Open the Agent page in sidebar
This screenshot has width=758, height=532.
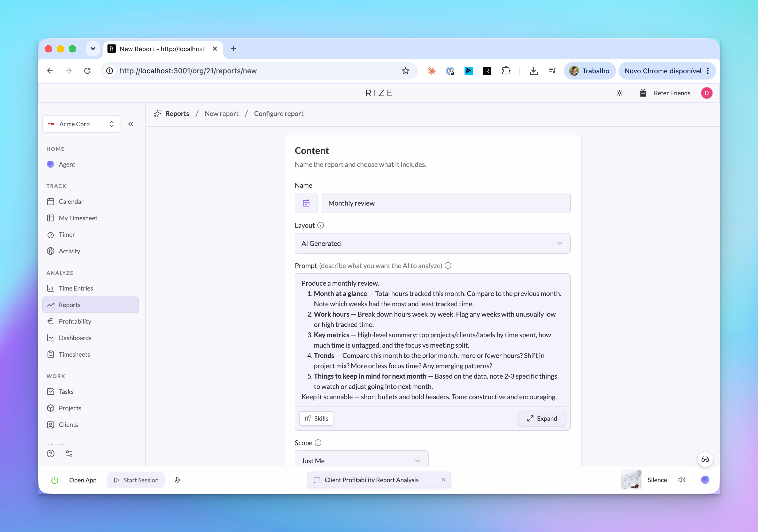[90, 164]
